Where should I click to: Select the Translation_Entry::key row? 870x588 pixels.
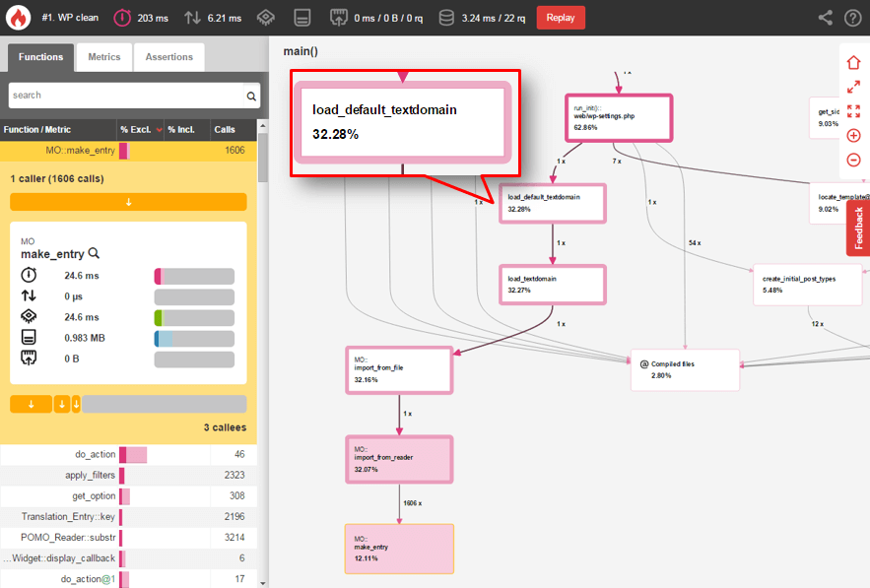point(128,516)
